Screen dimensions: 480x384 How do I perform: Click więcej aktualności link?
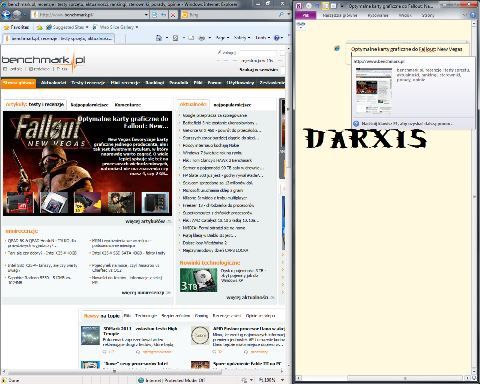[250, 297]
